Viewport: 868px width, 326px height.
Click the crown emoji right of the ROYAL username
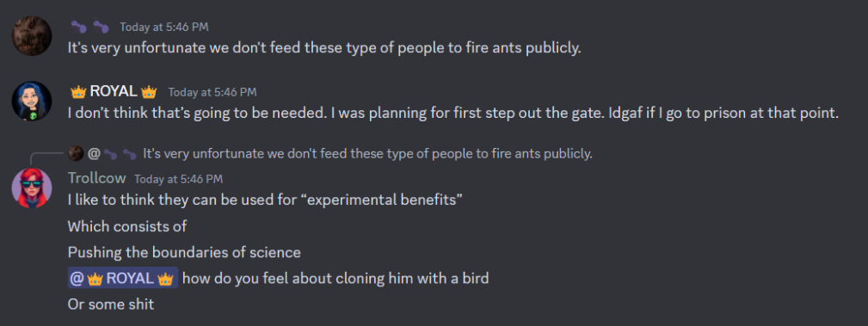tap(149, 91)
